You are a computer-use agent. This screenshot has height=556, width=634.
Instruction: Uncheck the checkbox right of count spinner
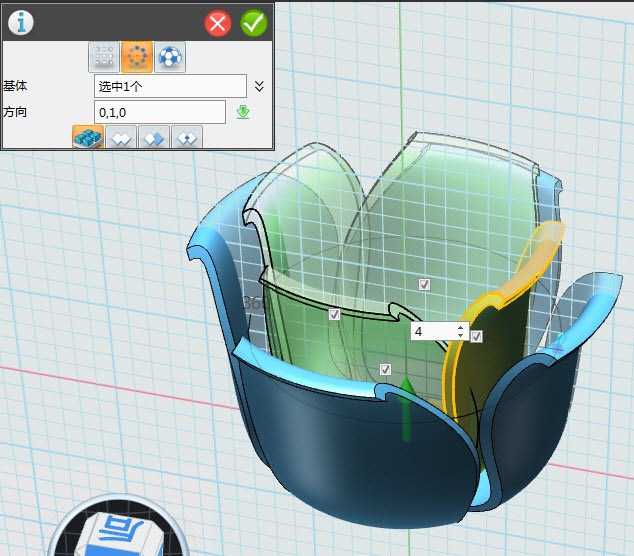point(477,336)
